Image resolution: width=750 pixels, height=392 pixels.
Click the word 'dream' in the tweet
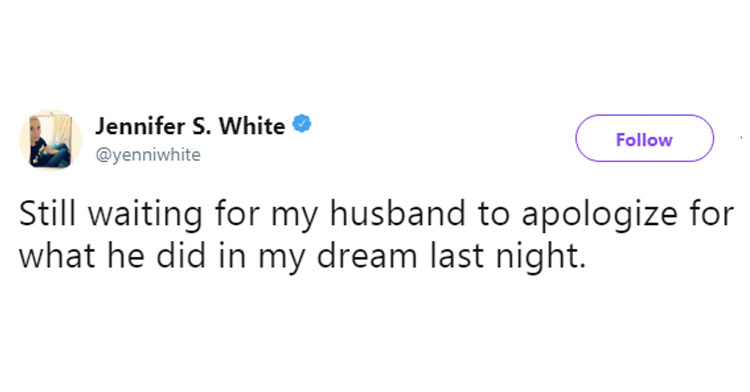367,256
